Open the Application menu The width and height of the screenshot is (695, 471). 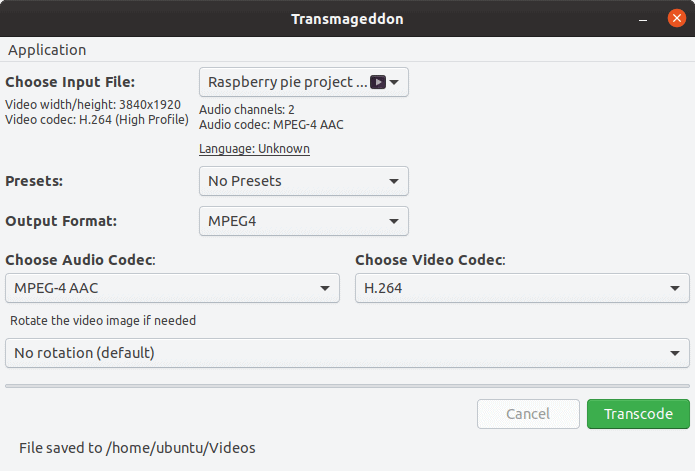point(47,50)
